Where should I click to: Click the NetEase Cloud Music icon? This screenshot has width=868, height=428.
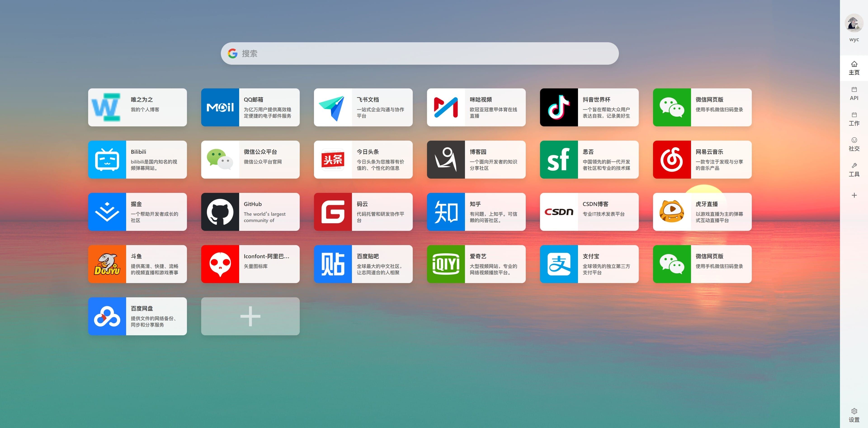[672, 159]
